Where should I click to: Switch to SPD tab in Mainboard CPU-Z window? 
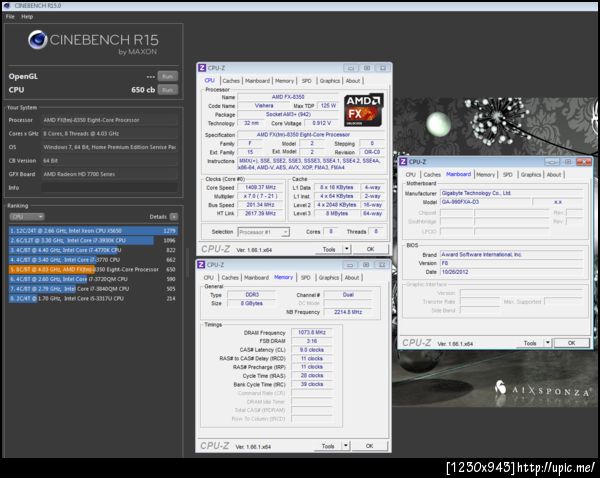(508, 175)
